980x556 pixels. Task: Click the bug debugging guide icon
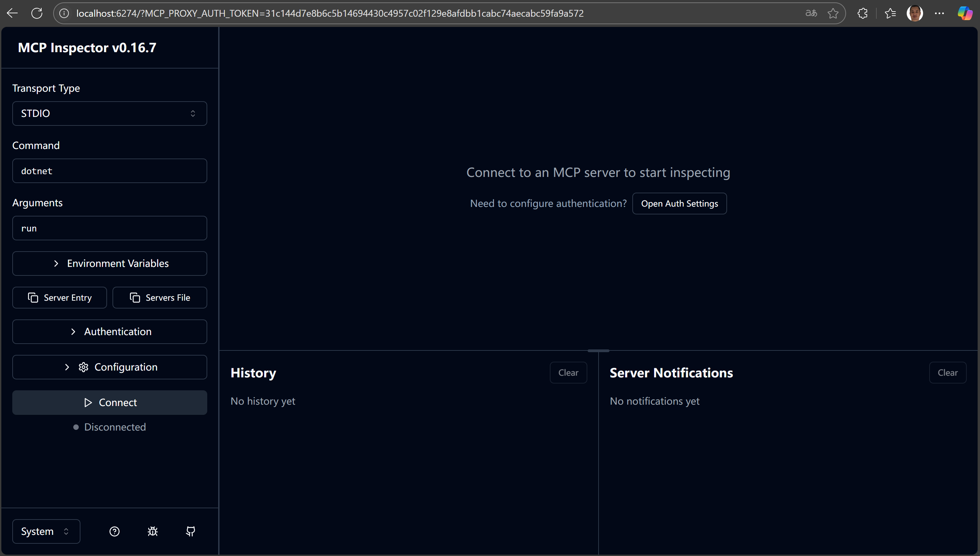[x=153, y=531]
